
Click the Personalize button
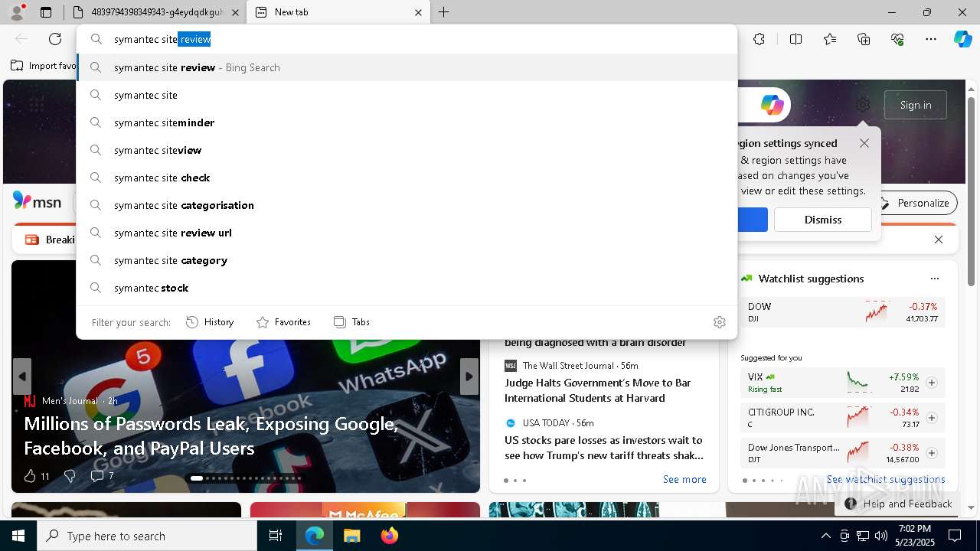(915, 203)
